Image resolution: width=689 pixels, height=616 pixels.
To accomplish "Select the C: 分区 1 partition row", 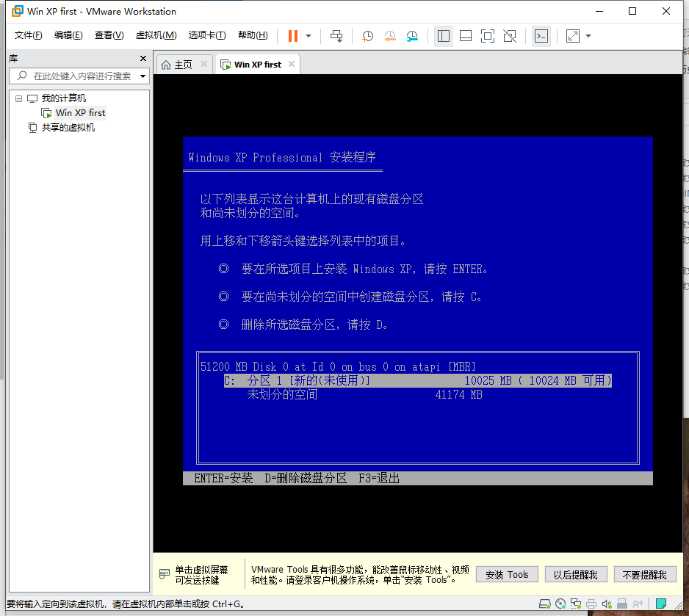I will (x=417, y=380).
